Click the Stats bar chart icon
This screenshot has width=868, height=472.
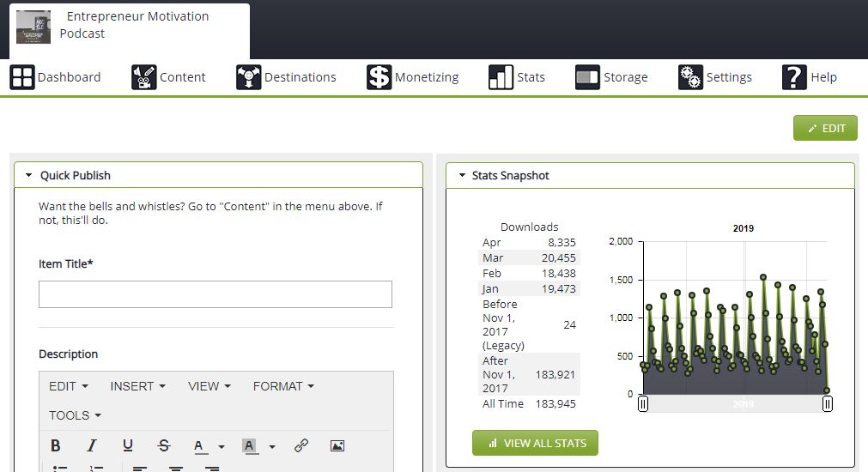[501, 77]
